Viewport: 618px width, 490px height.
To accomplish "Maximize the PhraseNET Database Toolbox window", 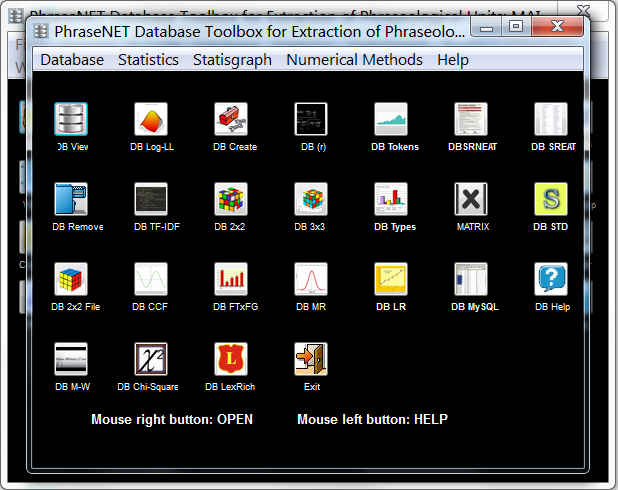I will pyautogui.click(x=516, y=27).
